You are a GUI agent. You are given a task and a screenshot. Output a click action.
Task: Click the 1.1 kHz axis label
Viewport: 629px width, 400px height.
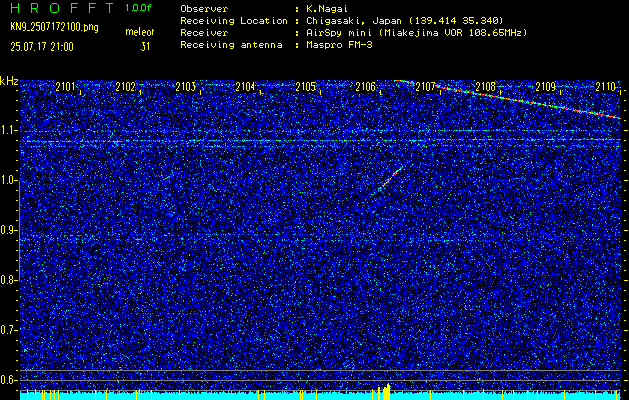[8, 131]
